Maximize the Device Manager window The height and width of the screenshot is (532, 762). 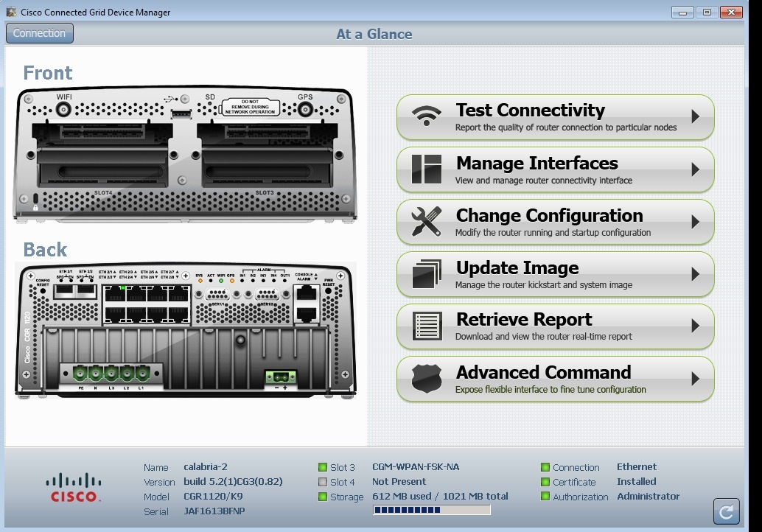pyautogui.click(x=707, y=12)
